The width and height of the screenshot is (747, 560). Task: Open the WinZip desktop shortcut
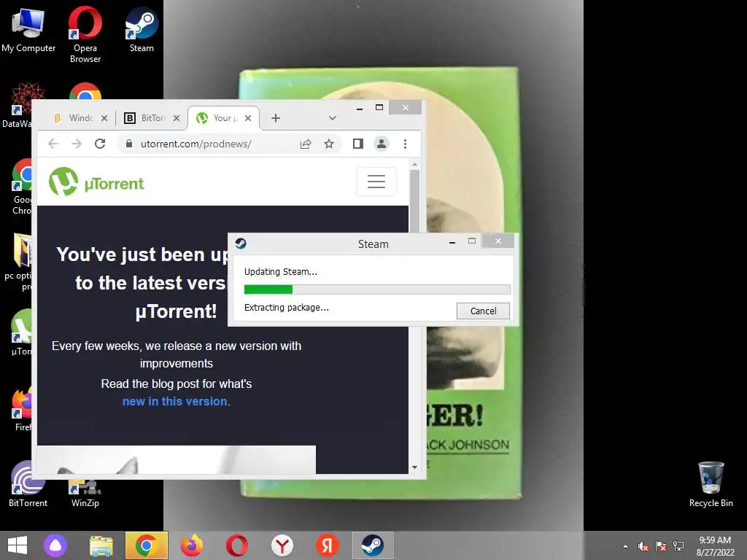85,494
